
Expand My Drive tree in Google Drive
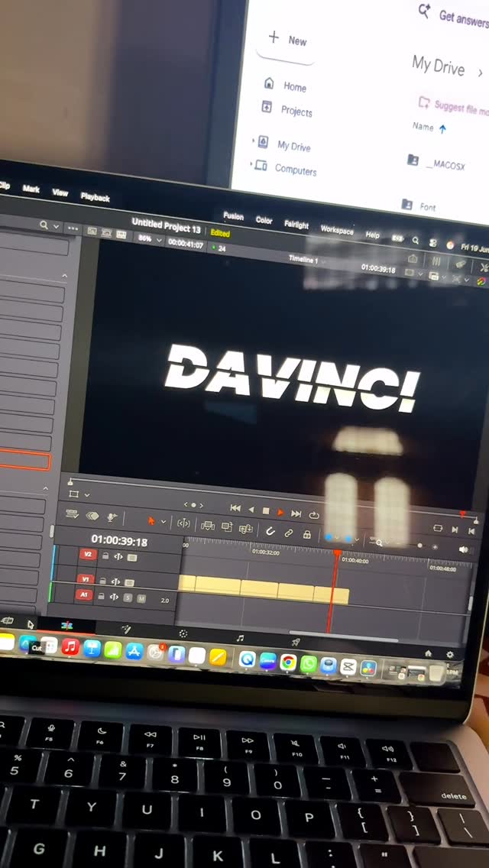click(x=254, y=141)
